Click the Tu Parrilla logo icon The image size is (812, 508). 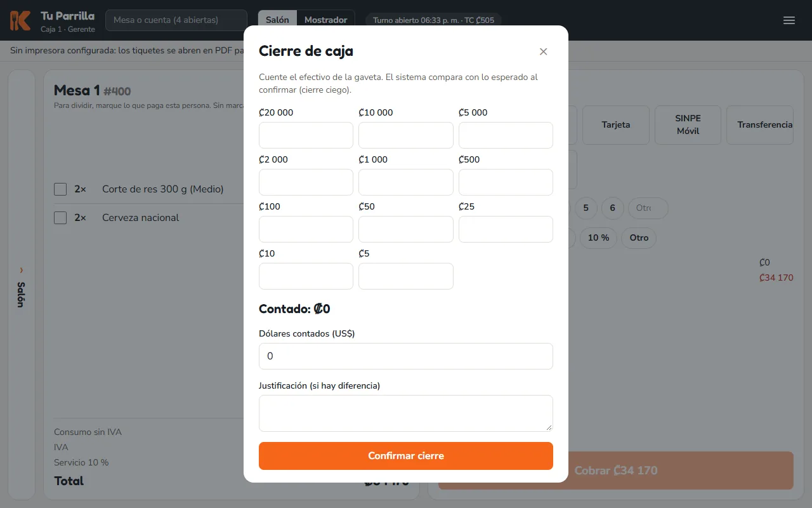click(20, 20)
